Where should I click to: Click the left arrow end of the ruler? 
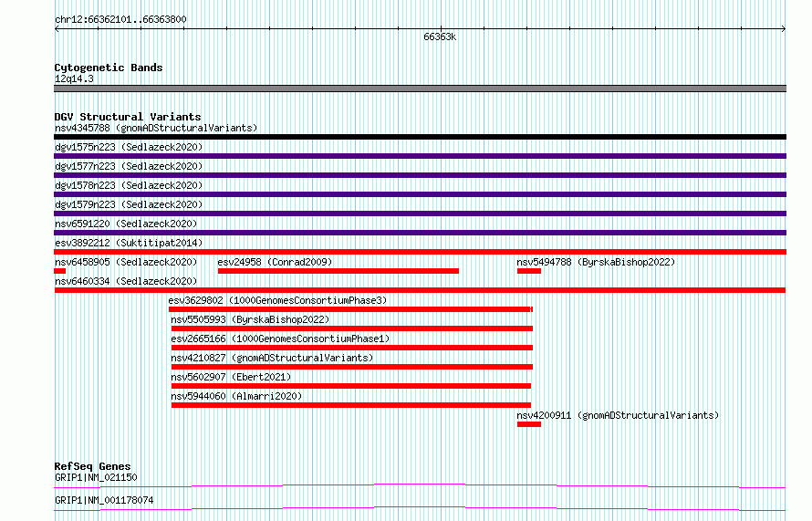click(x=57, y=29)
